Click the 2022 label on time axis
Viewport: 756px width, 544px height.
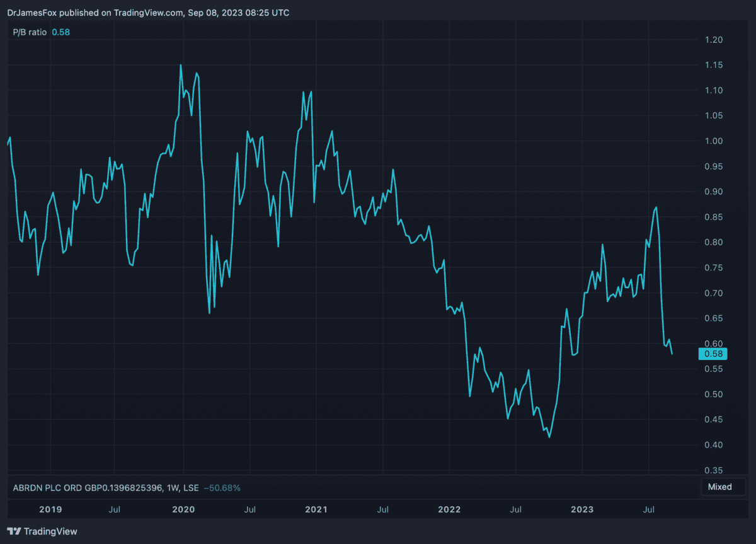pos(449,509)
